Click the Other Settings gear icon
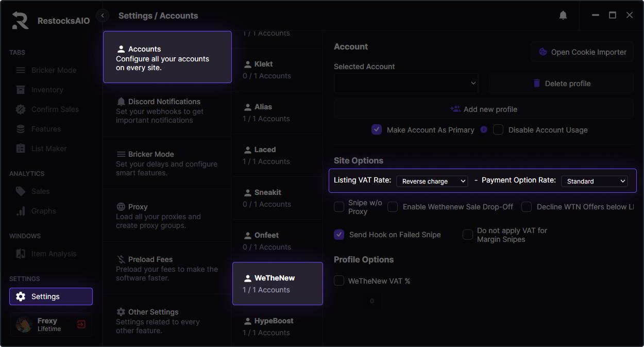644x347 pixels. point(121,312)
